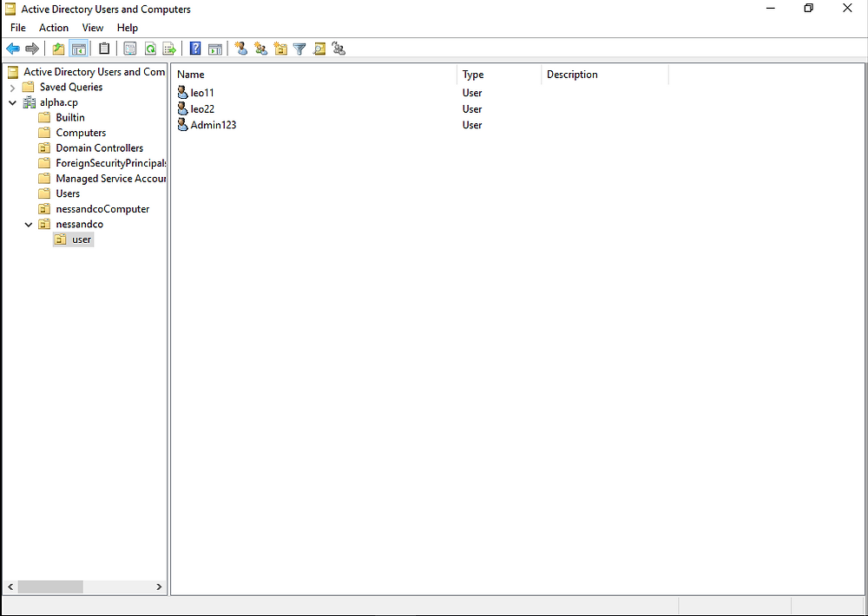Click the clipboard icon in the toolbar
The image size is (868, 616).
coord(104,49)
